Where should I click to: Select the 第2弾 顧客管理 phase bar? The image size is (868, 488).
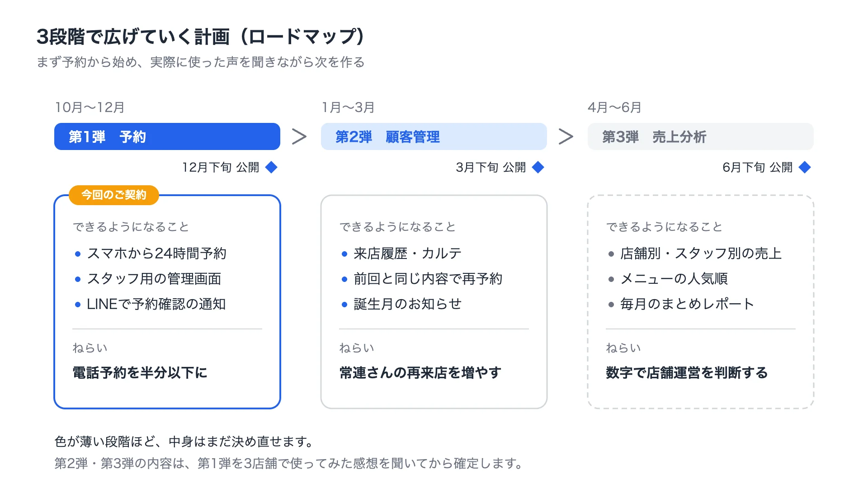point(434,136)
